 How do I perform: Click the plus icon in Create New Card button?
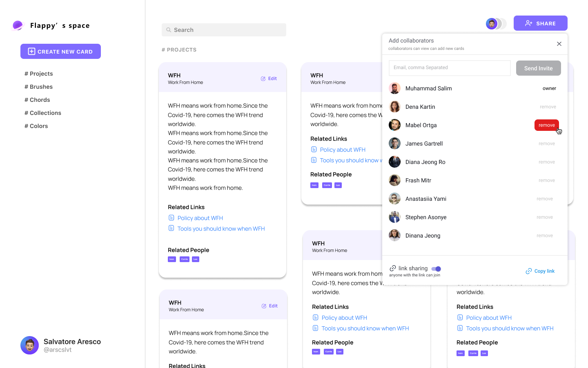tap(31, 51)
